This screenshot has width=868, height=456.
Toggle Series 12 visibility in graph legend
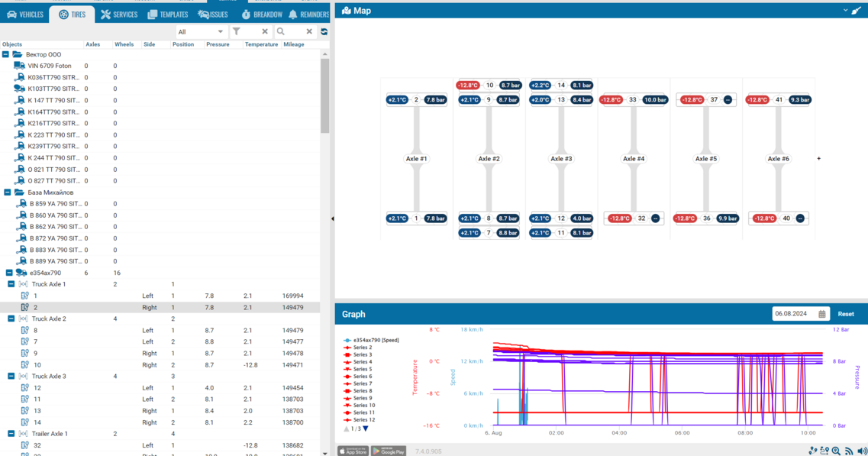coord(364,420)
